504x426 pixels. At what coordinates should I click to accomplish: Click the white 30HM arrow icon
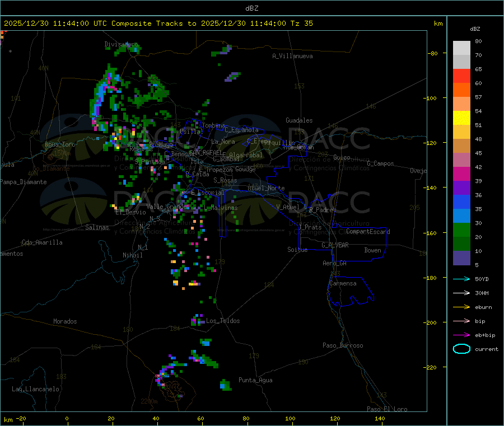[x=461, y=293]
